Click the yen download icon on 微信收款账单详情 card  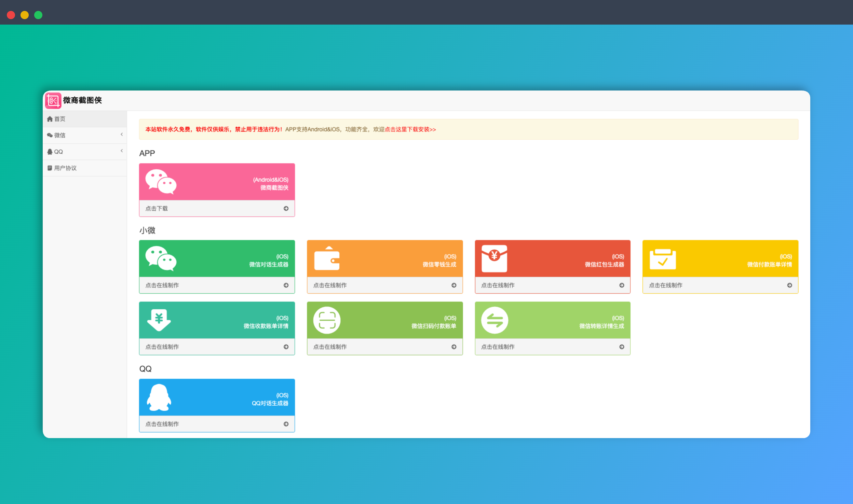[x=159, y=320]
